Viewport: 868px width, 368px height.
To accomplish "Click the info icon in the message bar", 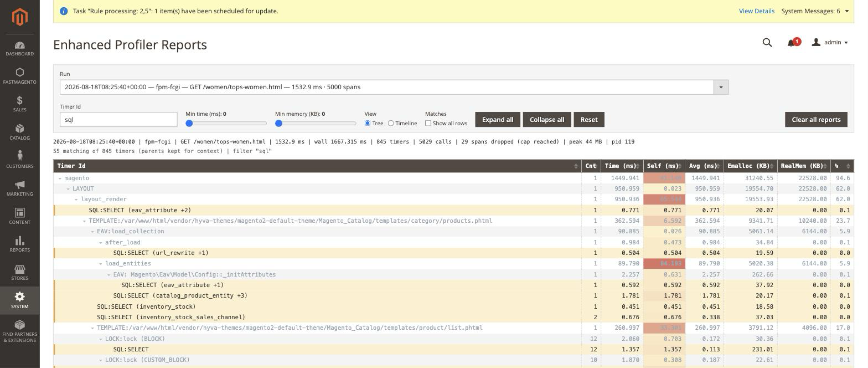I will (63, 11).
